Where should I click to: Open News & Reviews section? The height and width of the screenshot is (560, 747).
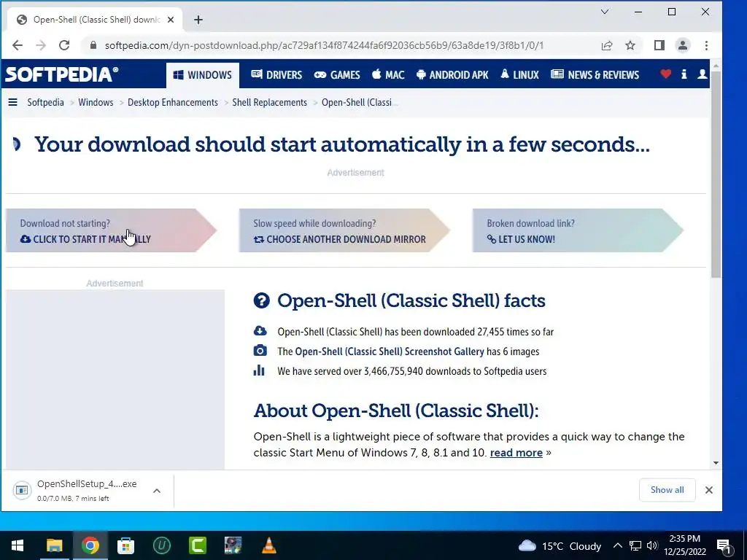tap(595, 75)
